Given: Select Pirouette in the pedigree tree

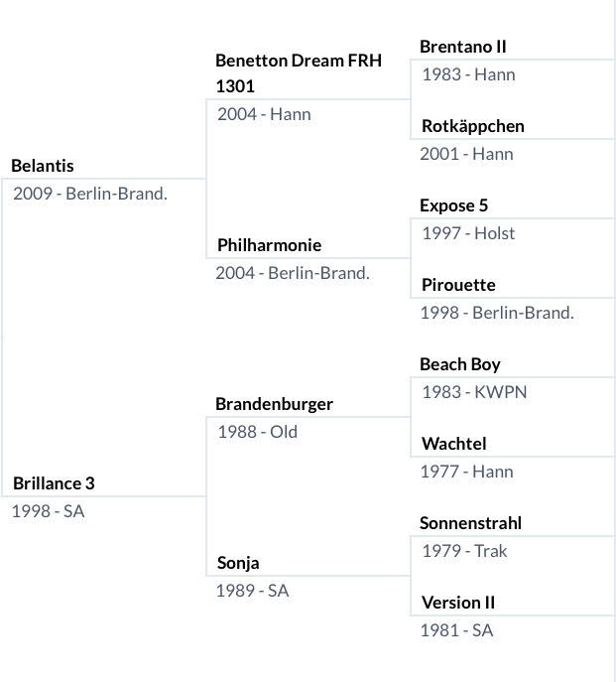Looking at the screenshot, I should pyautogui.click(x=457, y=285).
